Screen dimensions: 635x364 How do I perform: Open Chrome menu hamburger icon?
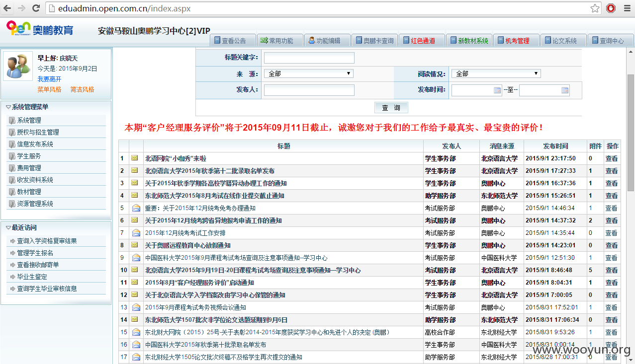coord(626,8)
